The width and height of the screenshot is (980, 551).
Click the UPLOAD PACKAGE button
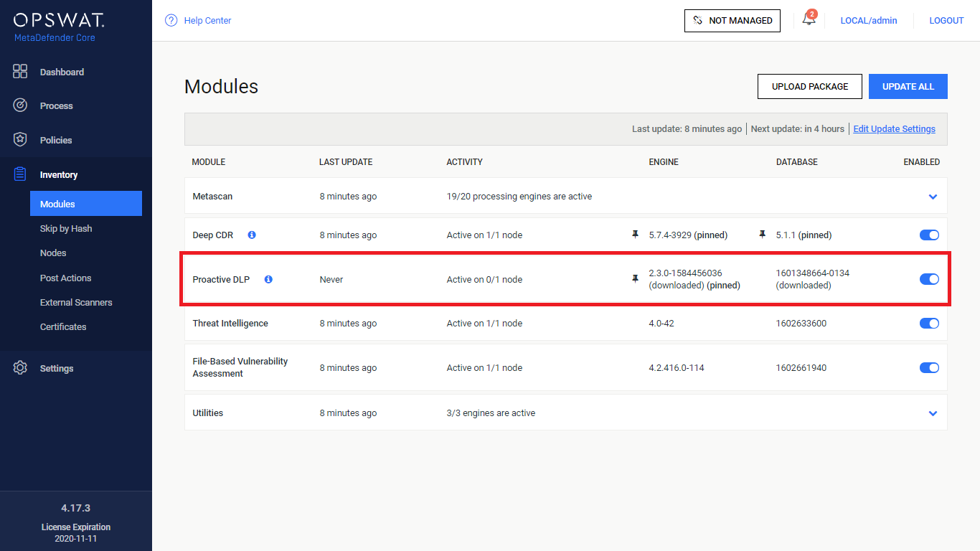[810, 86]
